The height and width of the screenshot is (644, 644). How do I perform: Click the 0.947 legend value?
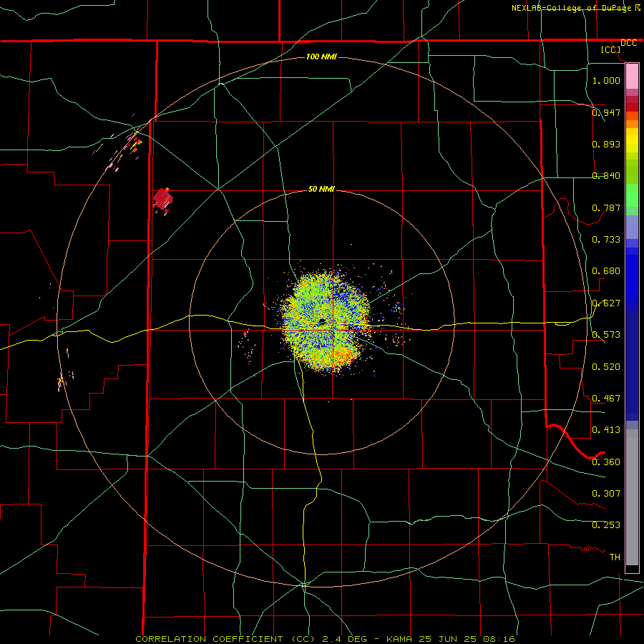point(606,112)
